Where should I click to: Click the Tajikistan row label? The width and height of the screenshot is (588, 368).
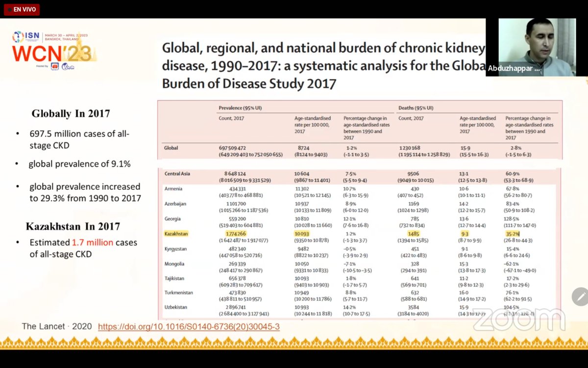174,278
